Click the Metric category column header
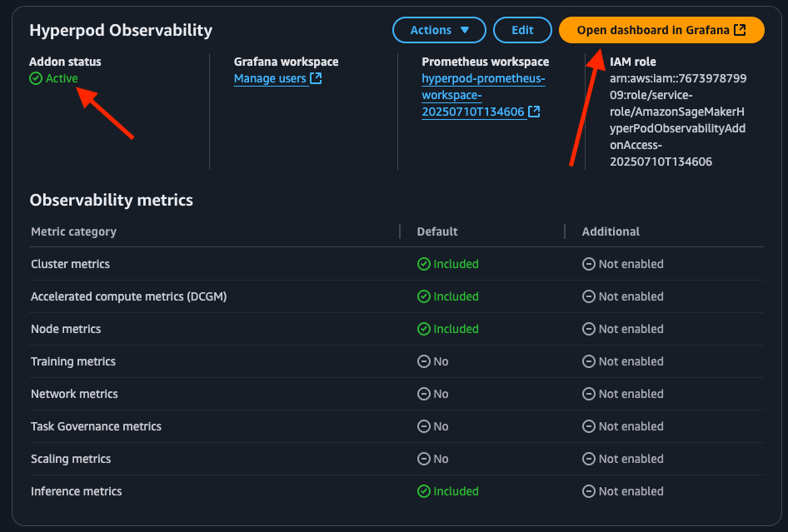This screenshot has height=532, width=788. (x=73, y=231)
